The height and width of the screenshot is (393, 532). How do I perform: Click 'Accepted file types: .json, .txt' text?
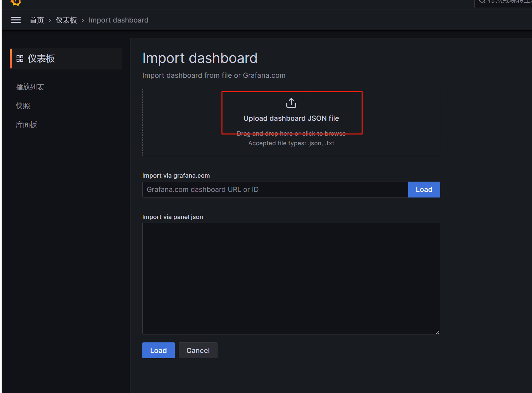point(291,143)
